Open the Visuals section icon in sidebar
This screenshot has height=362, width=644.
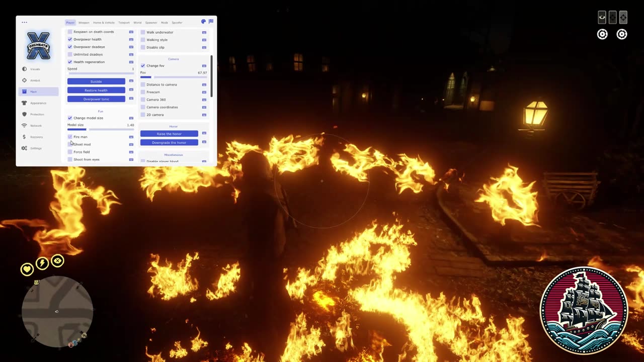(x=24, y=69)
